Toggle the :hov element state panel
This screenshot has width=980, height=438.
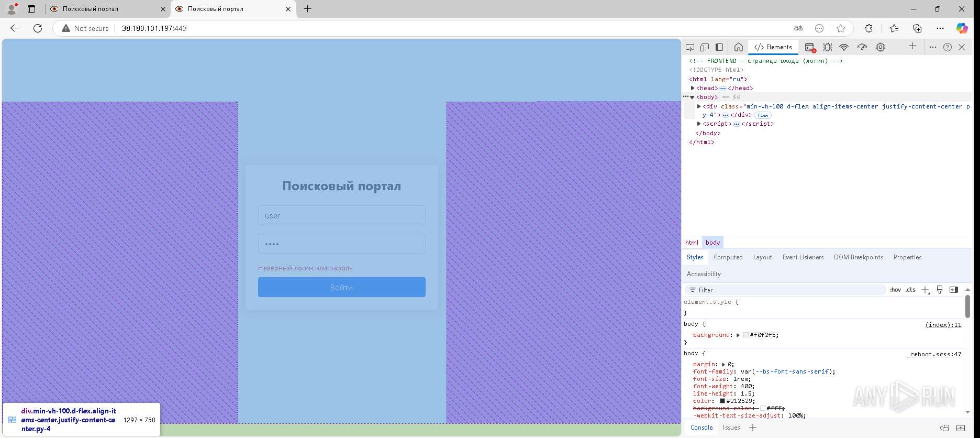pos(896,290)
